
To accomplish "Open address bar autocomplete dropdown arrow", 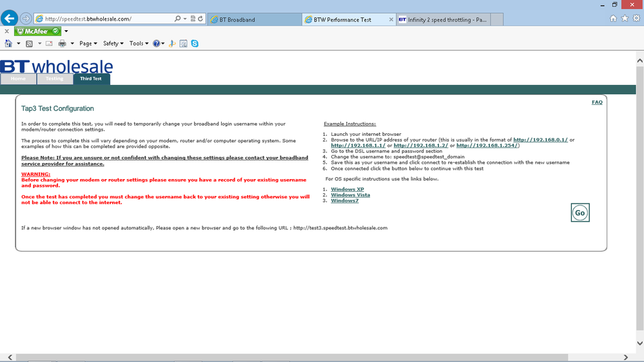I will point(185,19).
